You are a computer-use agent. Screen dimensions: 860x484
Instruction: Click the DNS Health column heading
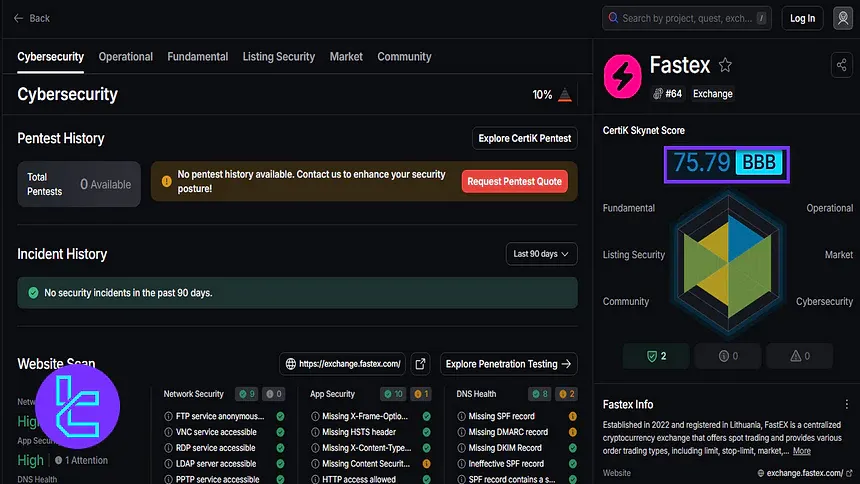(476, 394)
